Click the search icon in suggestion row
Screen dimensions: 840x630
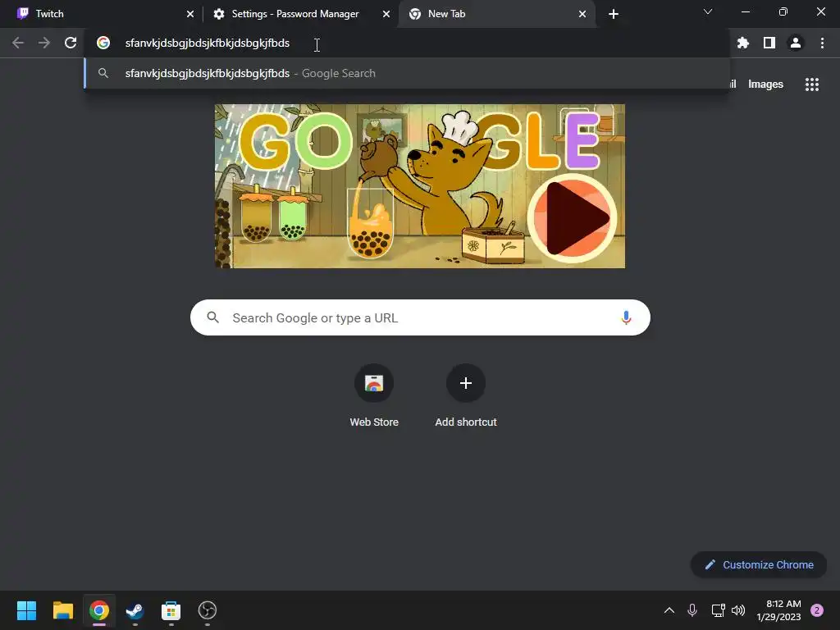[x=103, y=73]
